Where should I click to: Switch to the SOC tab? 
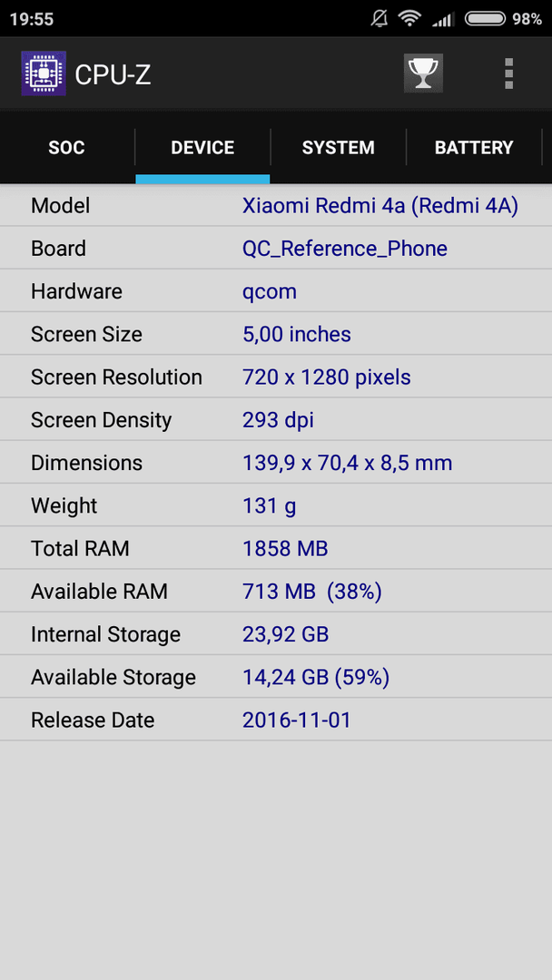pos(67,148)
